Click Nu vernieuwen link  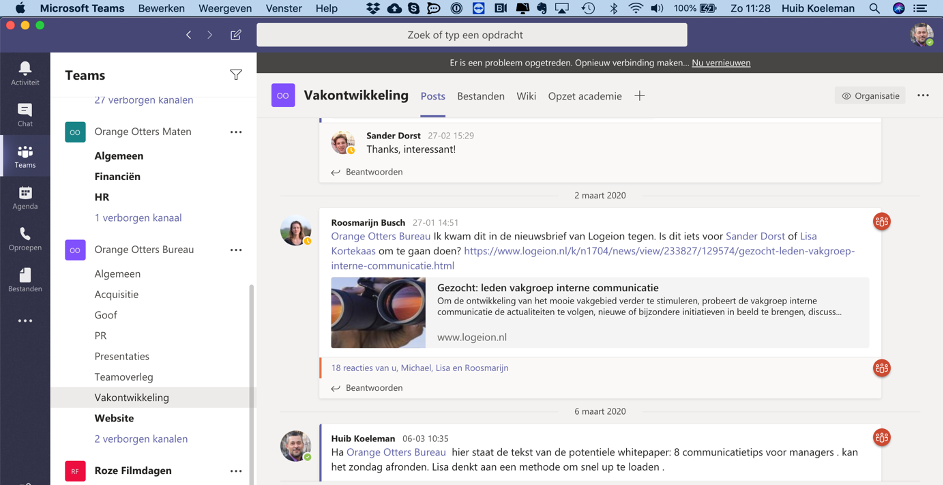click(721, 63)
